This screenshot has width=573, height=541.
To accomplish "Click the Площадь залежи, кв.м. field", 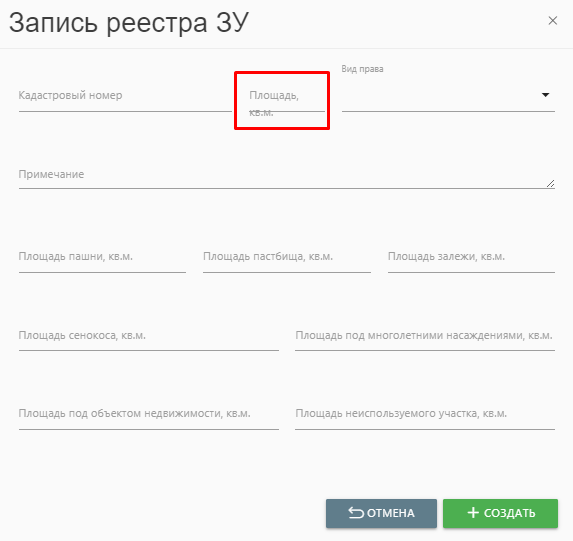I will (x=471, y=257).
